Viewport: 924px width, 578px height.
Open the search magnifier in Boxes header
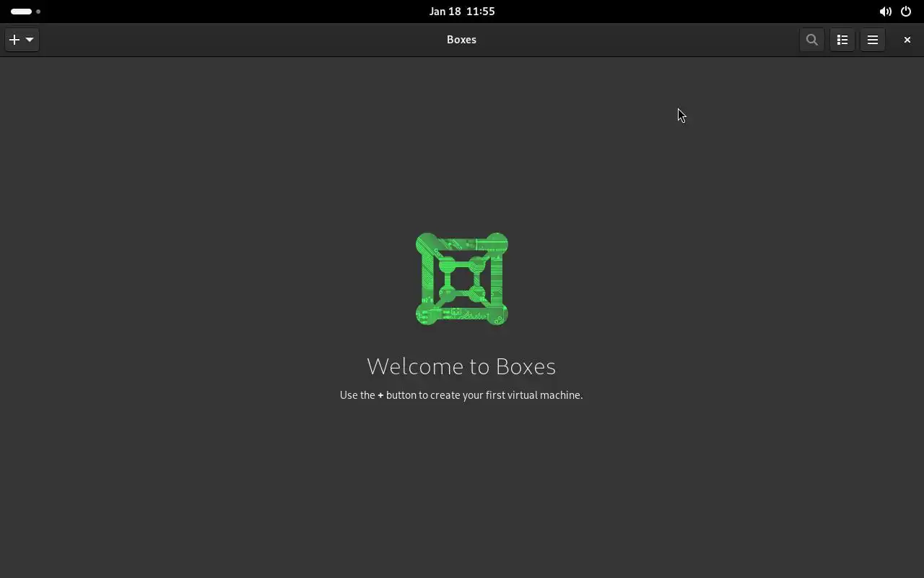click(x=812, y=40)
